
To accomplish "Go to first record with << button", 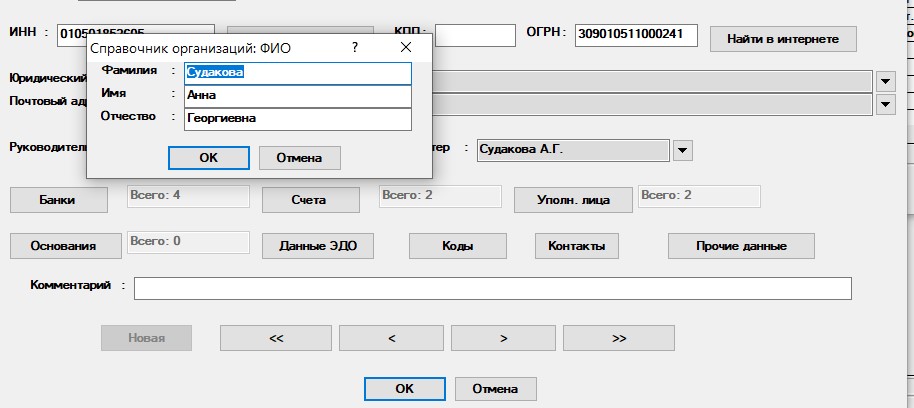I will pyautogui.click(x=276, y=338).
